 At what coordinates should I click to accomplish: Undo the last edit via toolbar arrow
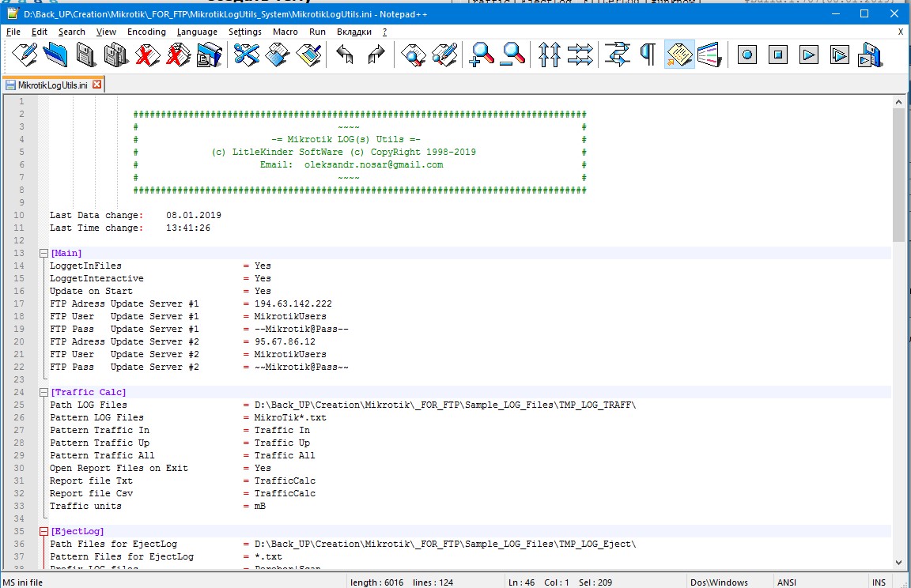pos(345,55)
